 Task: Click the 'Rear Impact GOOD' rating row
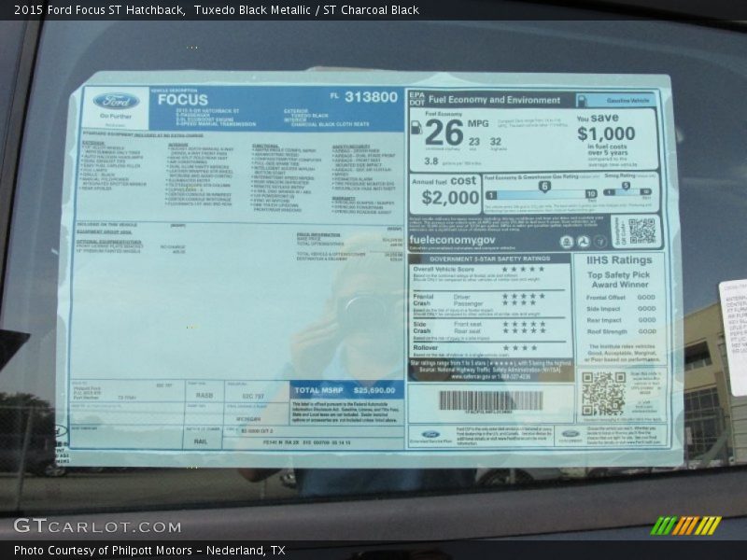[621, 320]
